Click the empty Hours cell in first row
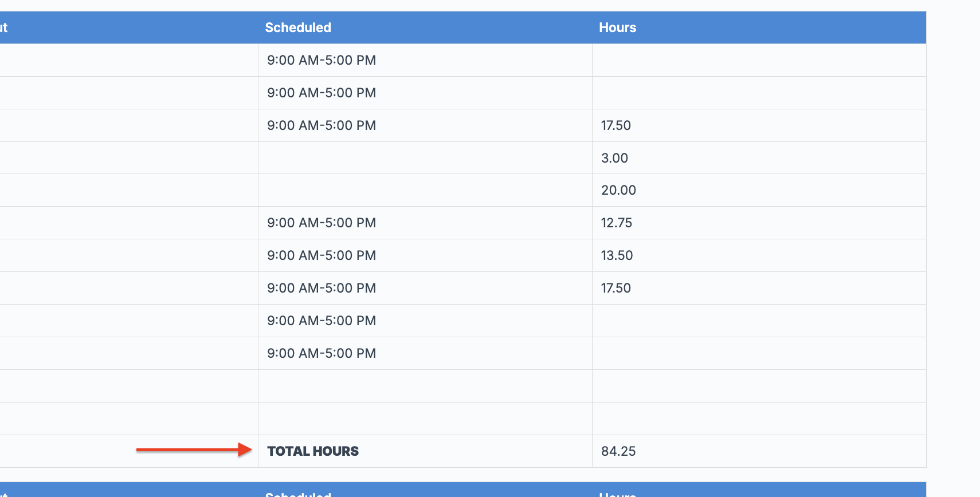The image size is (980, 497). point(759,60)
